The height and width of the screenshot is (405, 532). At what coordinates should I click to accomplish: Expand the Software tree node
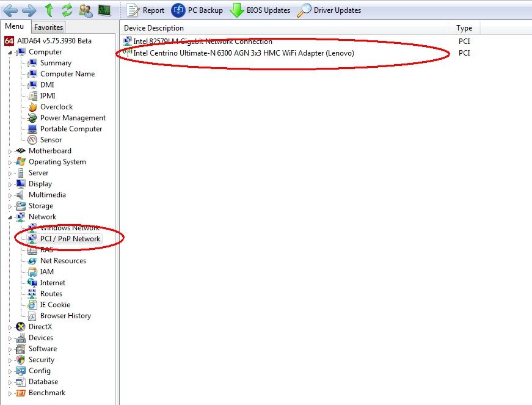(10, 349)
